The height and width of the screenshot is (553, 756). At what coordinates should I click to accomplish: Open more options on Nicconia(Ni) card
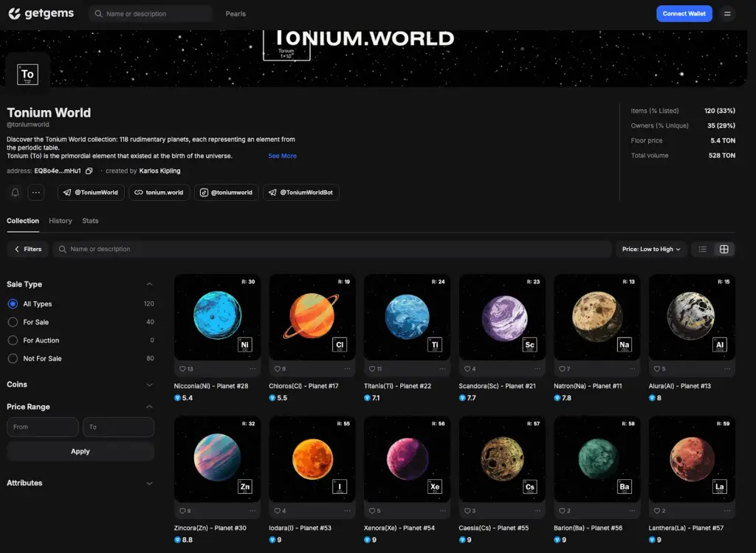(252, 369)
